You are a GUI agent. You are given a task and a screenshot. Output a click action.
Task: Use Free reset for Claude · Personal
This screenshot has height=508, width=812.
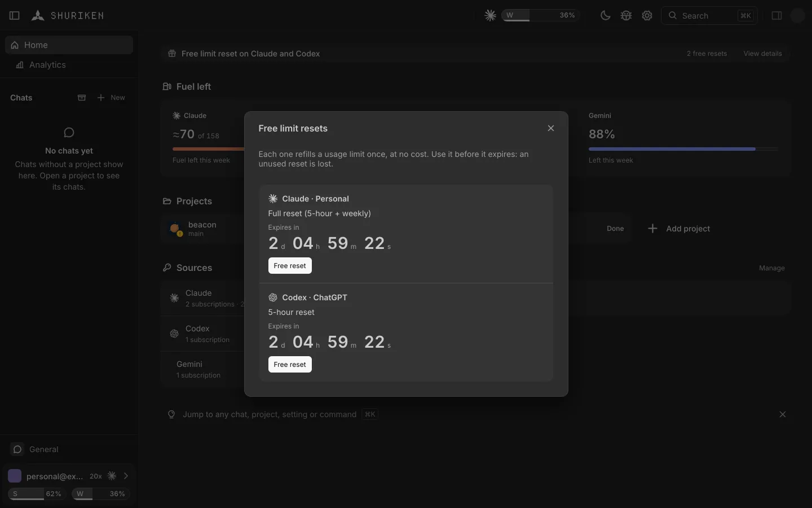[290, 266]
